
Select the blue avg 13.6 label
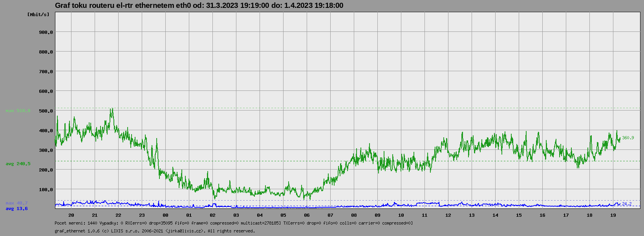click(x=16, y=208)
